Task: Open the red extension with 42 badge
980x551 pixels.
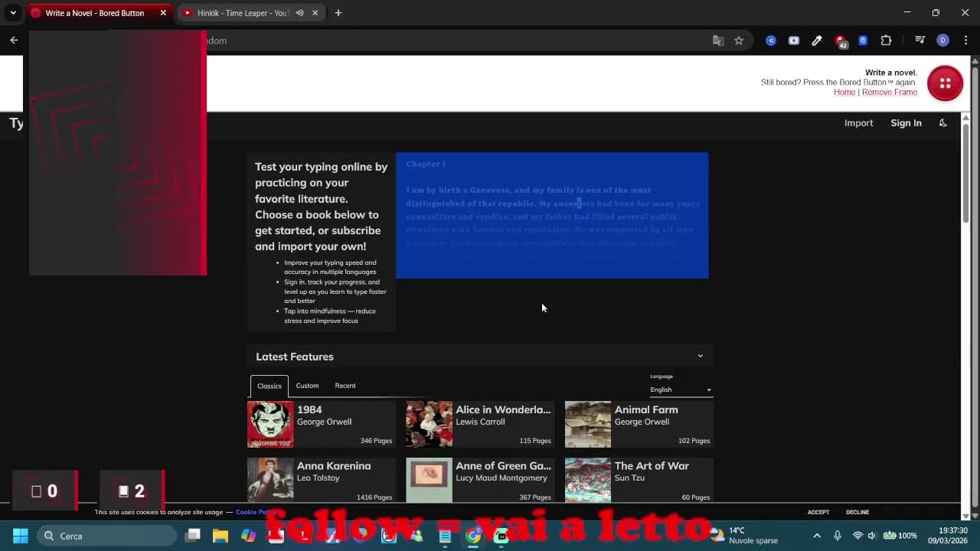Action: click(841, 41)
